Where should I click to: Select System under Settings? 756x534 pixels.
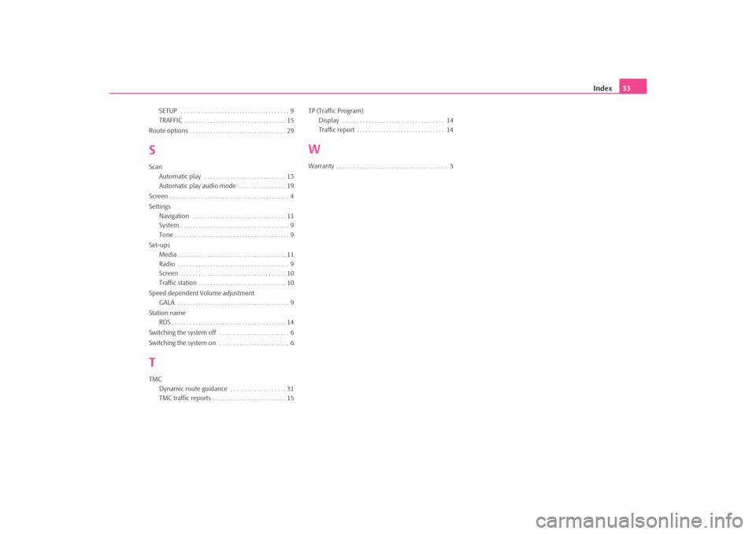(169, 225)
